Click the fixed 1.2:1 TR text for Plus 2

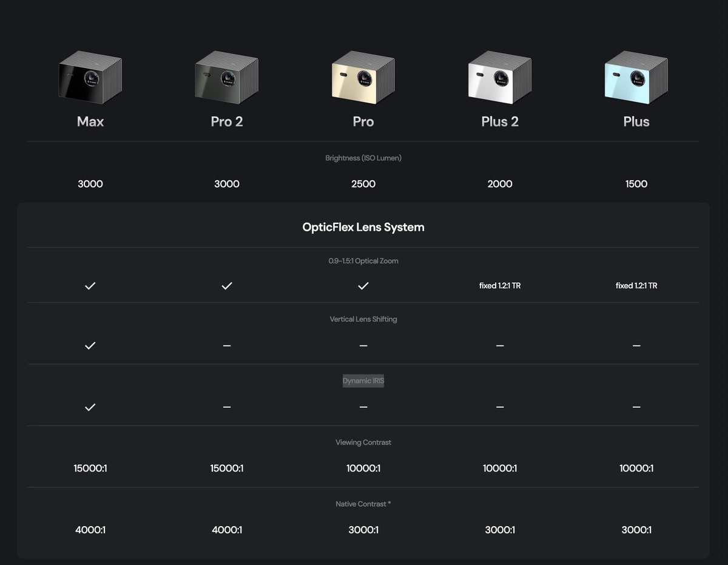tap(500, 286)
